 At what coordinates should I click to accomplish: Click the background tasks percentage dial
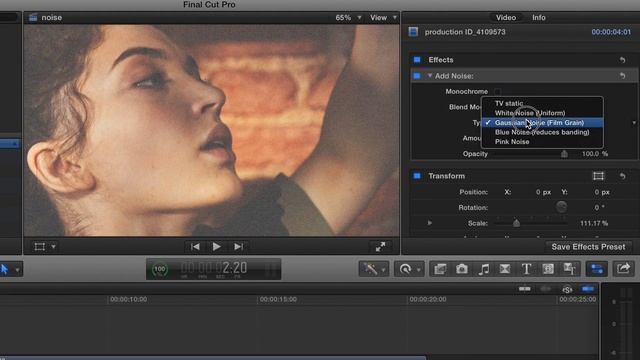[x=160, y=269]
